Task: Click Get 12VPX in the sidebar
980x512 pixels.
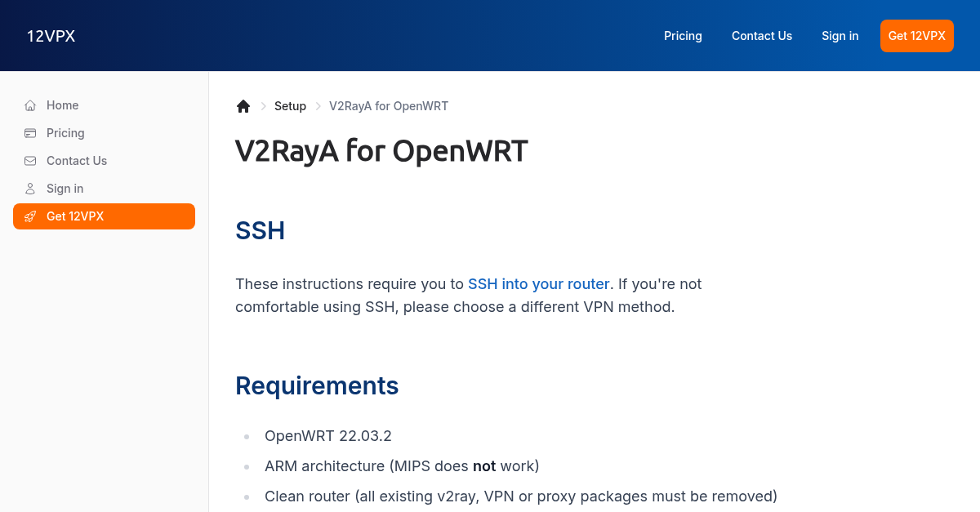Action: pyautogui.click(x=75, y=216)
